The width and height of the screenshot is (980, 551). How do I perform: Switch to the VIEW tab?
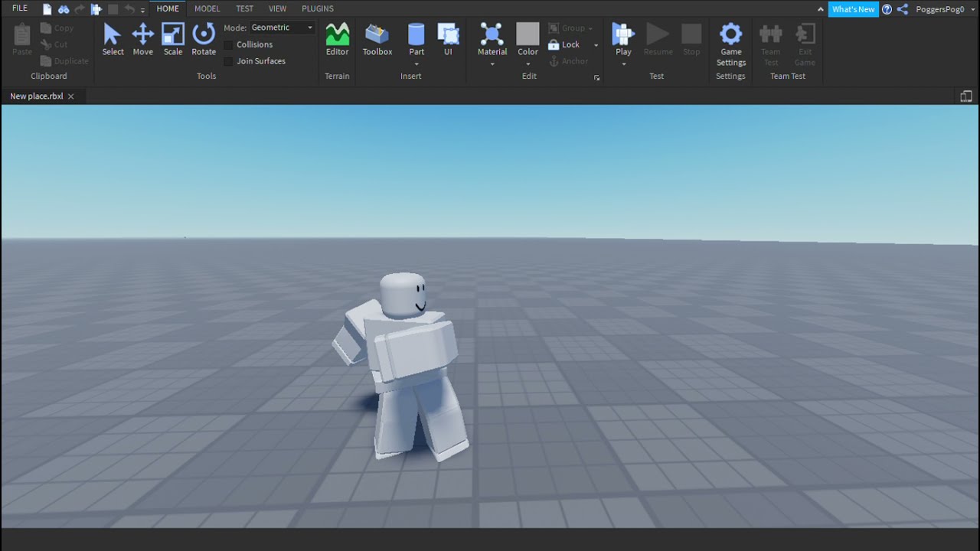(278, 8)
